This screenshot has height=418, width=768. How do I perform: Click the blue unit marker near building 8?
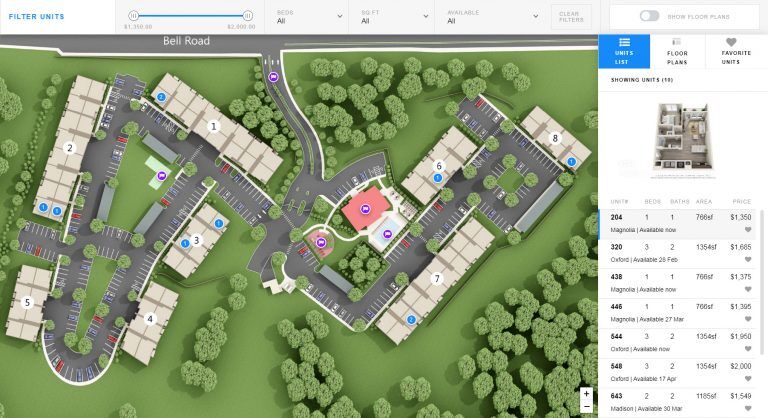pyautogui.click(x=572, y=160)
